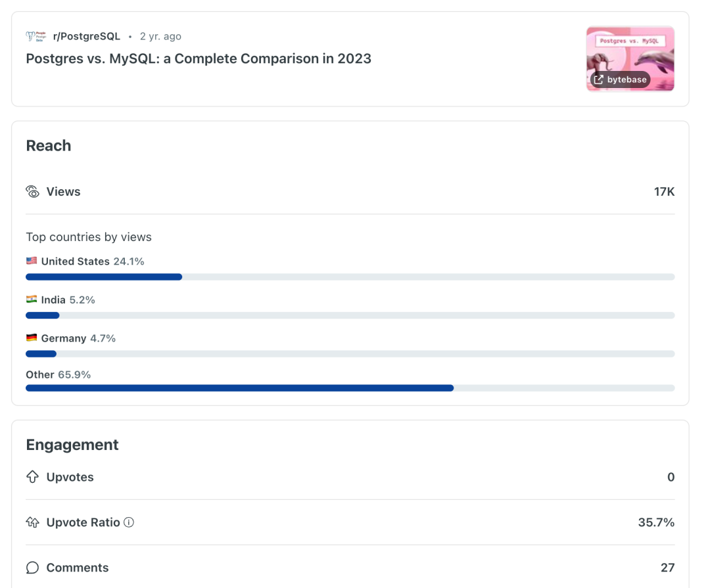Click the Comments speech bubble icon
The image size is (710, 588).
(x=33, y=567)
